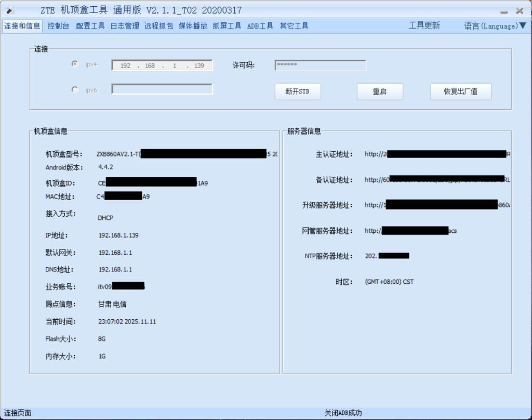Image resolution: width=532 pixels, height=420 pixels.
Task: Open the 远程抓包 tab
Action: 159,25
